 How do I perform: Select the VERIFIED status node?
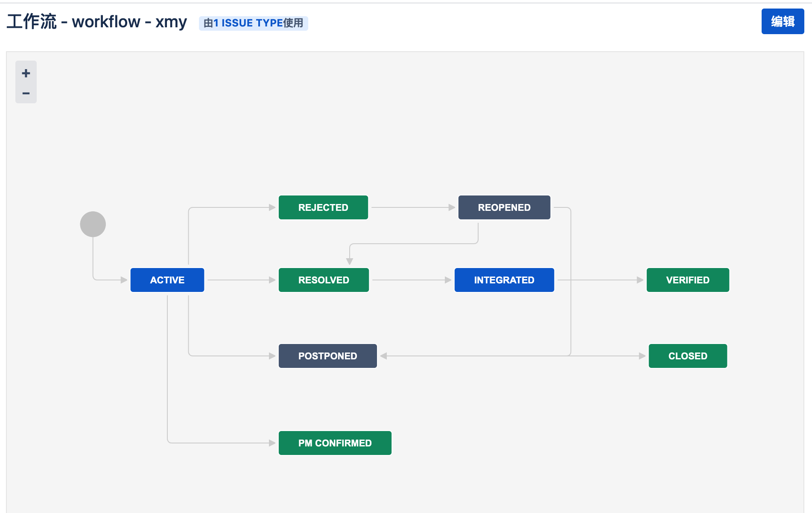point(688,280)
